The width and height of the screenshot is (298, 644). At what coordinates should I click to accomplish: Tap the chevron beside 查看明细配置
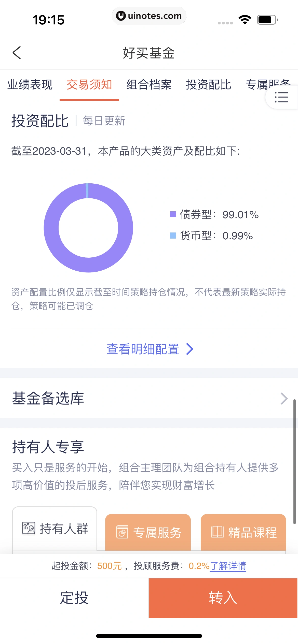click(190, 349)
